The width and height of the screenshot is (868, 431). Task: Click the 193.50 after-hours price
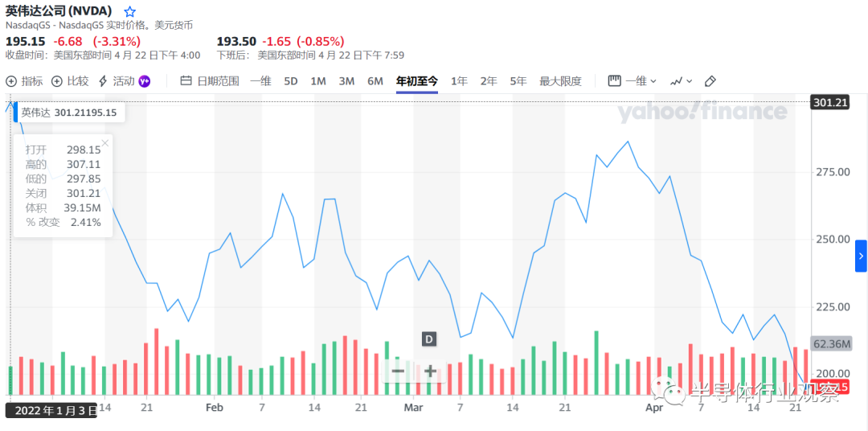[x=236, y=42]
